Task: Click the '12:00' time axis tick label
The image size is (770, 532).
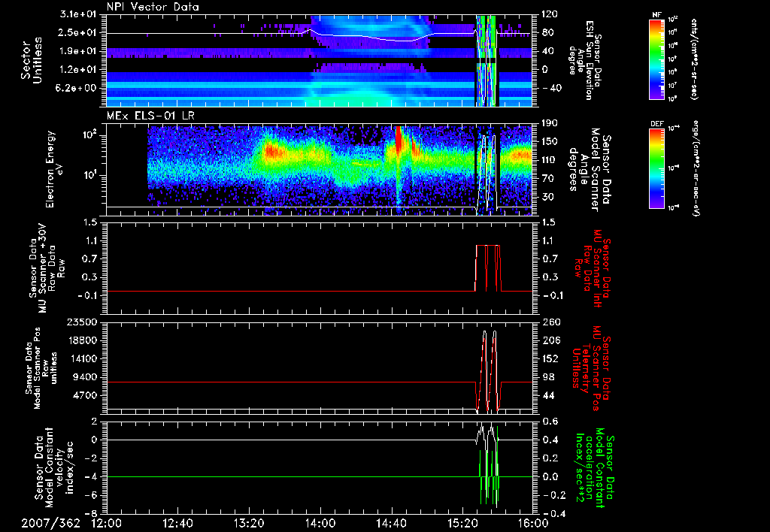Action: point(107,523)
